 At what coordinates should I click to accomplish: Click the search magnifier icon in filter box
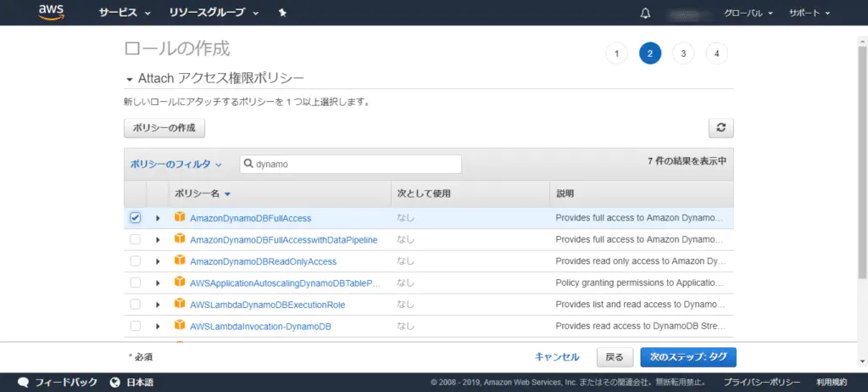pyautogui.click(x=248, y=164)
